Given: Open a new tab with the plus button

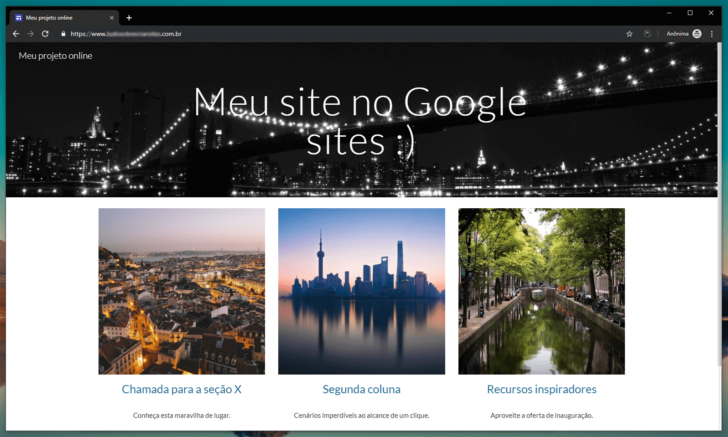Looking at the screenshot, I should pyautogui.click(x=129, y=18).
